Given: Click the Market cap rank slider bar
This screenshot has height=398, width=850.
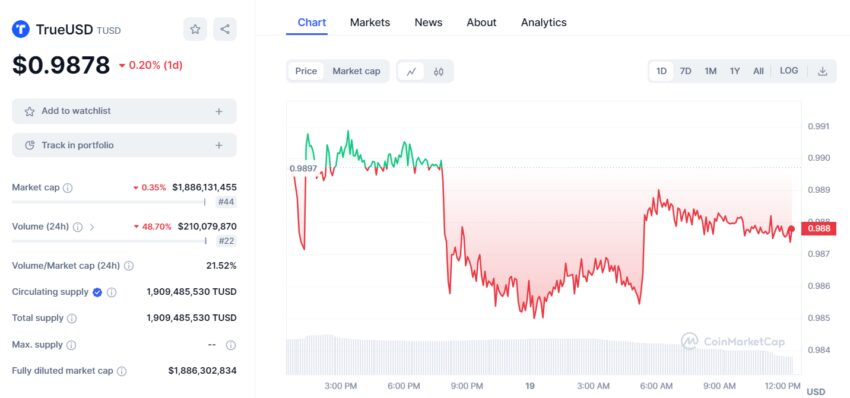Looking at the screenshot, I should pyautogui.click(x=109, y=202).
